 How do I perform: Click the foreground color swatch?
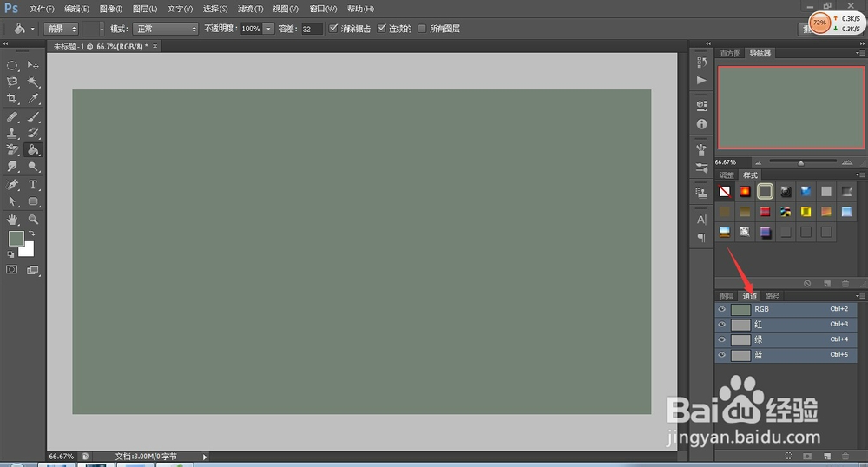[x=16, y=238]
